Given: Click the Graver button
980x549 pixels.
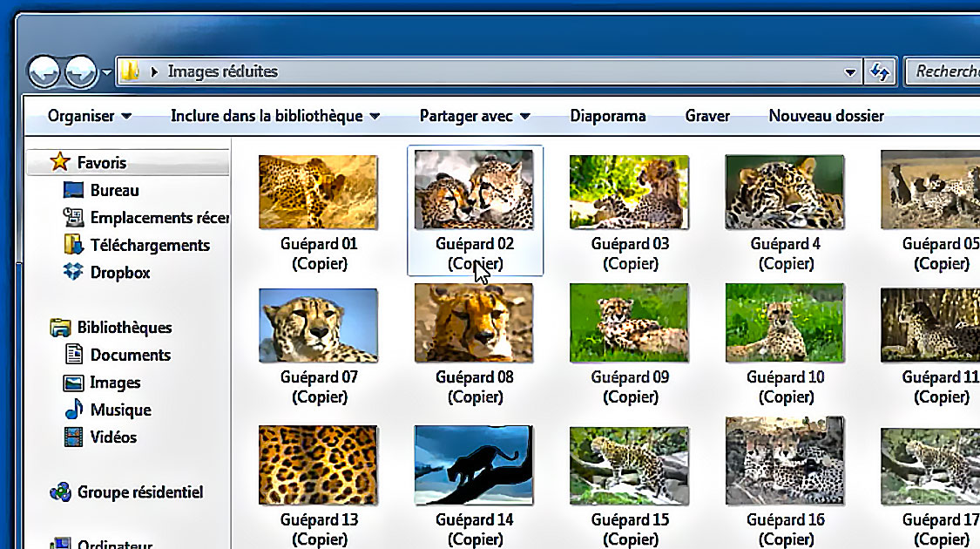Looking at the screenshot, I should point(707,116).
